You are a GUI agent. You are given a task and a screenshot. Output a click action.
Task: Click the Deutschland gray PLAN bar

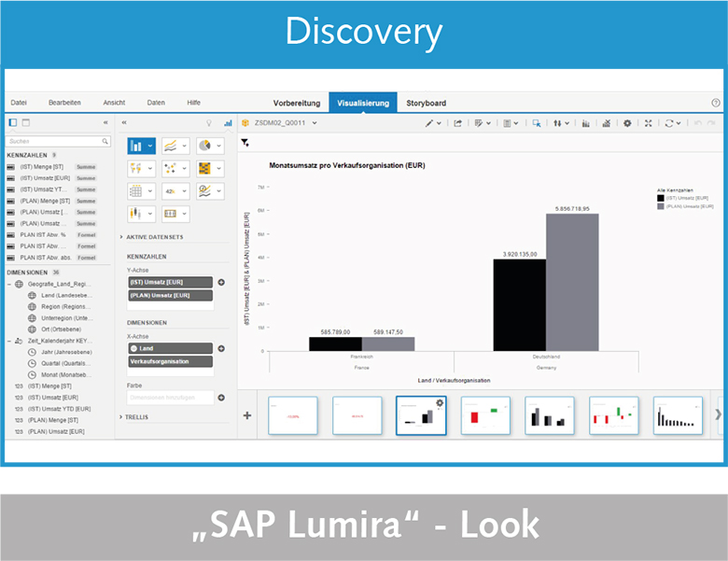tap(572, 282)
